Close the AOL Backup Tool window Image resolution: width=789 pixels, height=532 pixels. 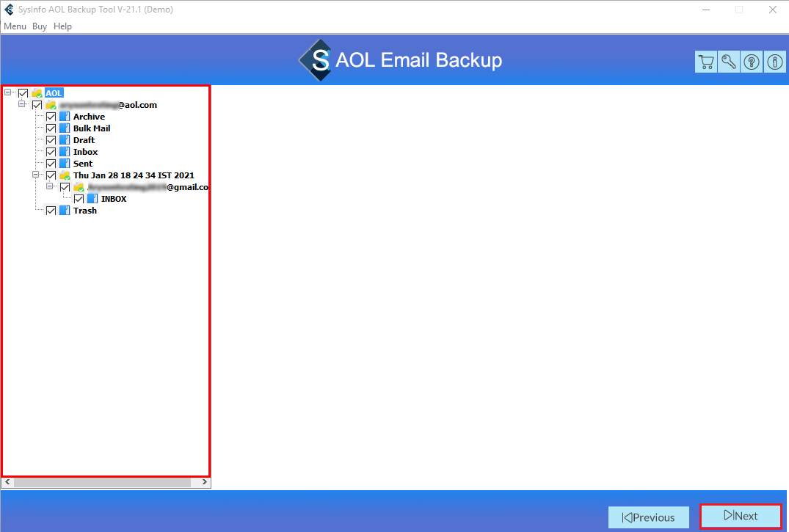tap(772, 10)
